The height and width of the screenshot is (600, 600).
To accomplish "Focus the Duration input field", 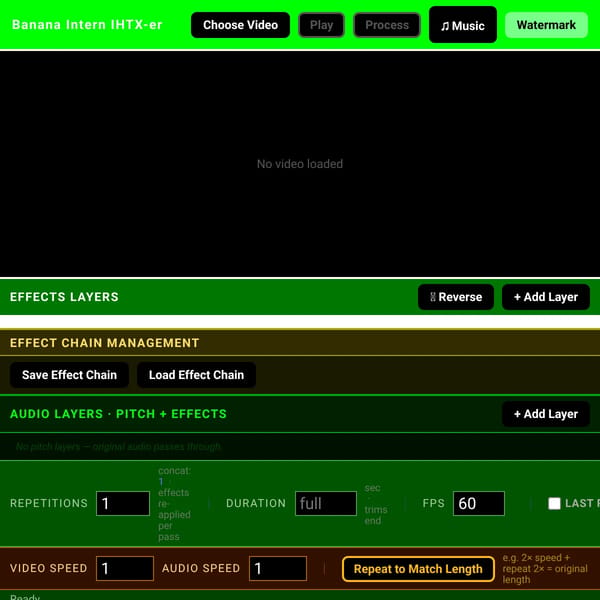I will 326,504.
